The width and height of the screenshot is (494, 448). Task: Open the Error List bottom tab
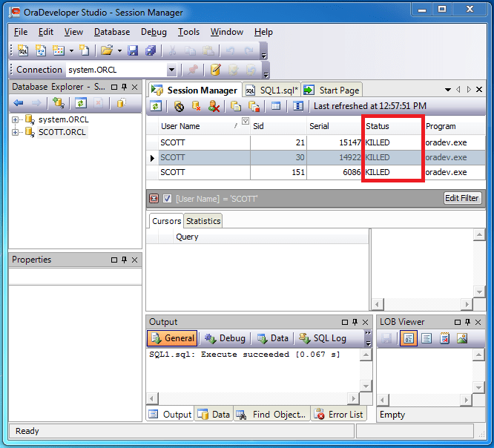[x=339, y=415]
